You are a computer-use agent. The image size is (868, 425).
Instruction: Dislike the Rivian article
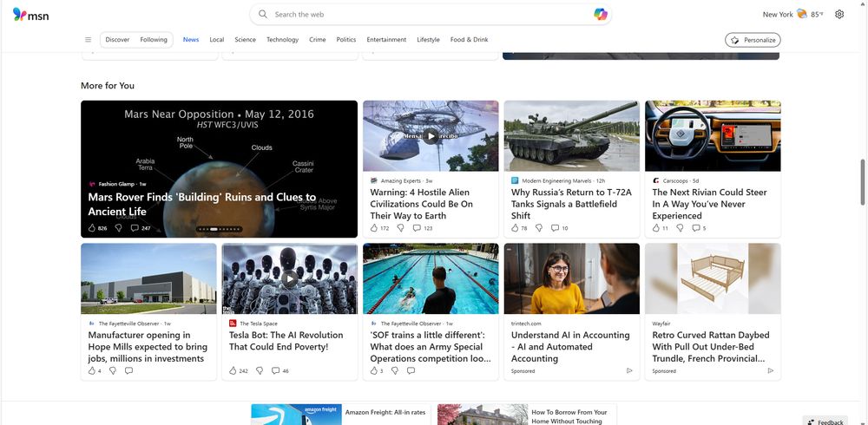680,228
